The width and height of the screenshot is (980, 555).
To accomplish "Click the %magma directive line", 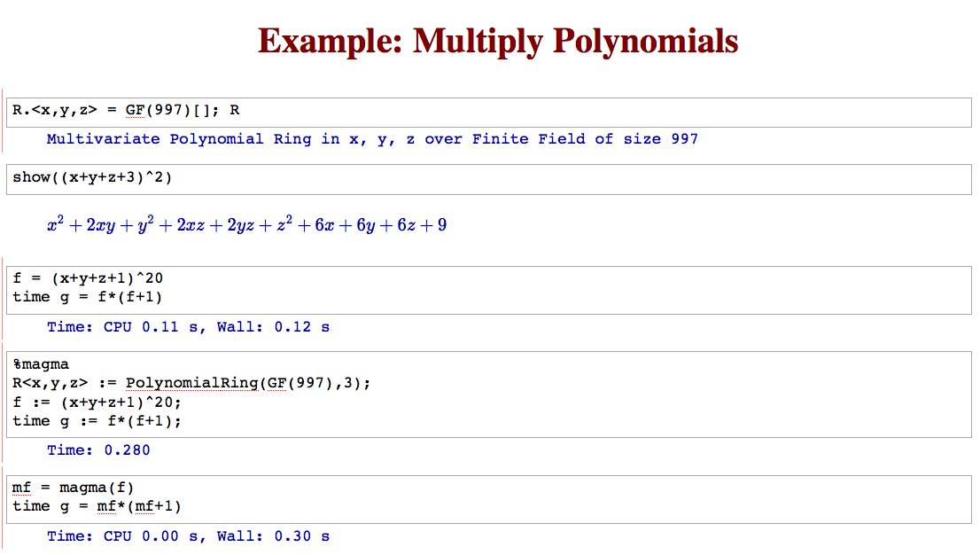I will (41, 364).
